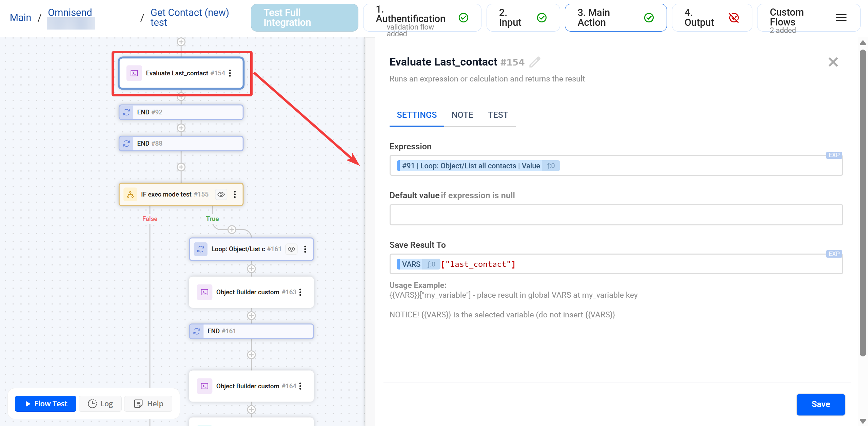Click the branch icon on IF exec mode test
Image resolution: width=868 pixels, height=426 pixels.
pyautogui.click(x=130, y=194)
